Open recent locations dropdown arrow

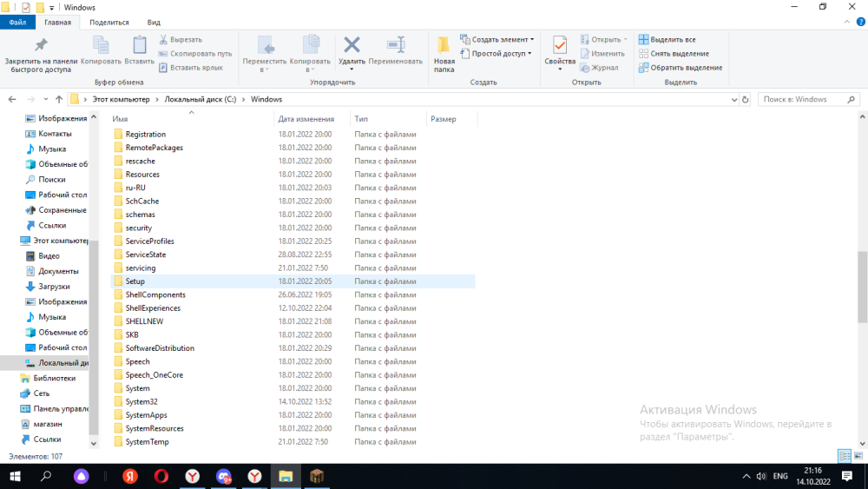pyautogui.click(x=46, y=100)
